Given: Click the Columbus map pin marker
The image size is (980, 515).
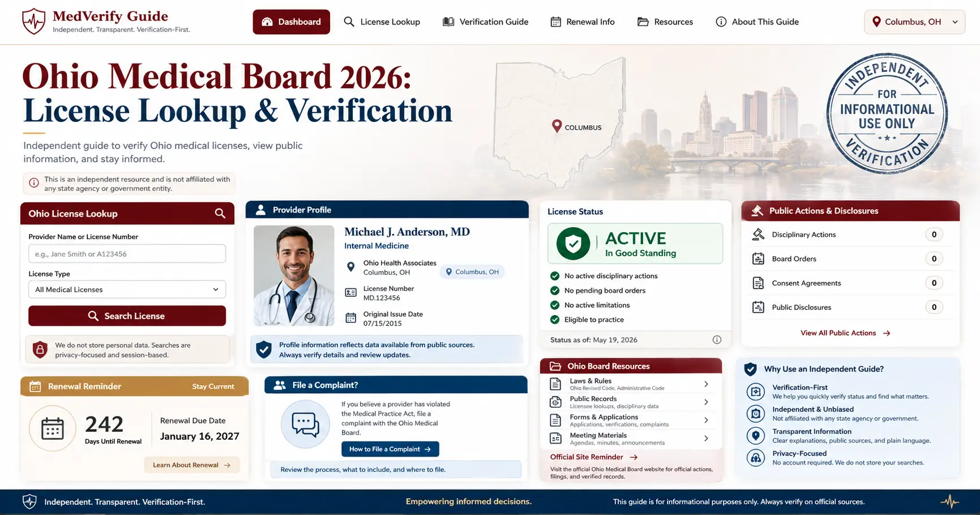Looking at the screenshot, I should tap(557, 126).
